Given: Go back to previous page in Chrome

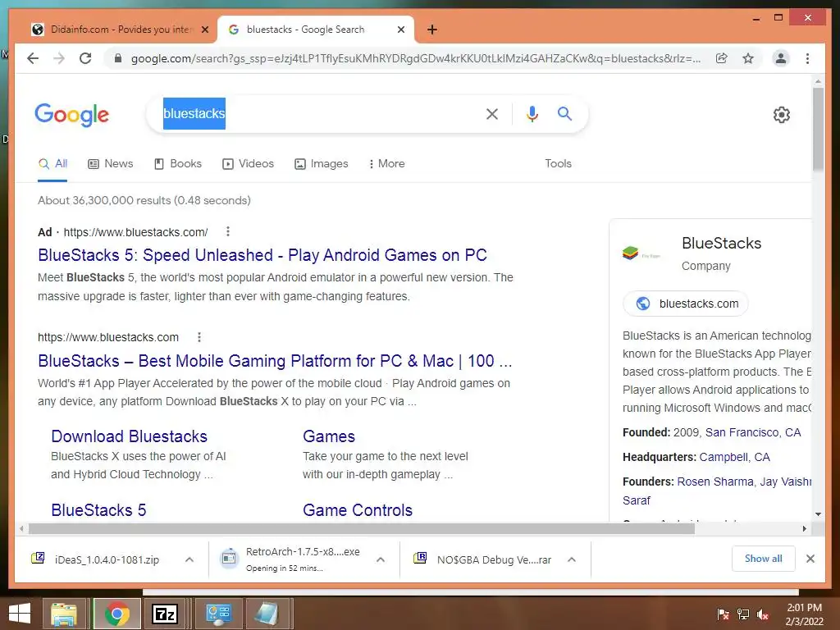Looking at the screenshot, I should click(x=33, y=58).
